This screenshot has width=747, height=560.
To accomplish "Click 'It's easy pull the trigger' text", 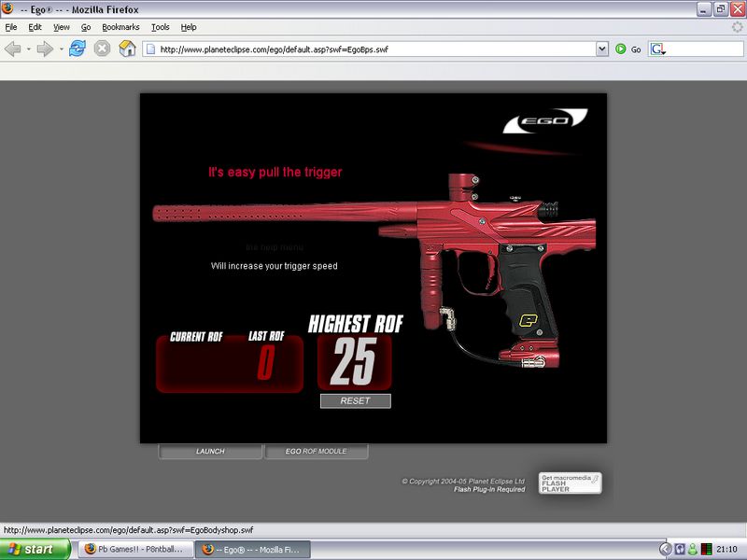I will pos(275,172).
